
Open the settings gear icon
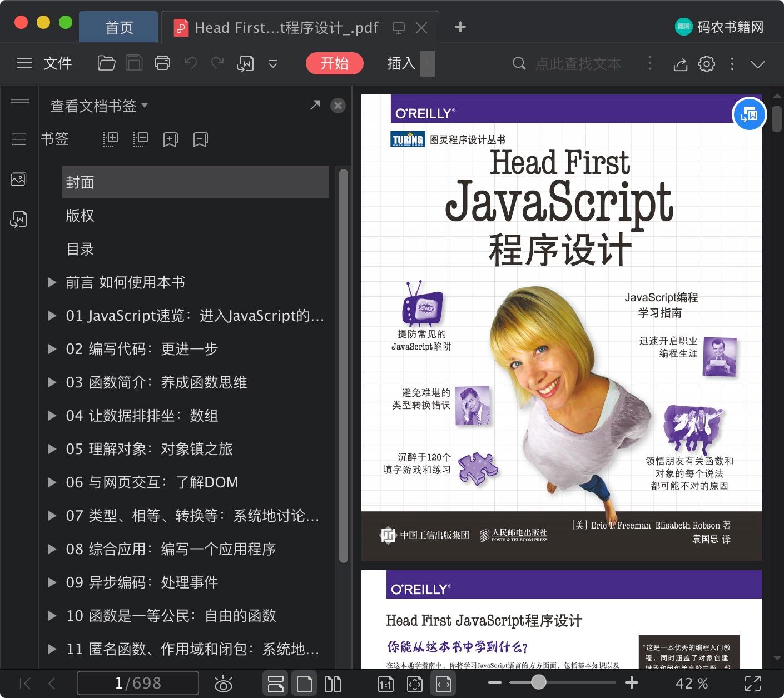(707, 64)
